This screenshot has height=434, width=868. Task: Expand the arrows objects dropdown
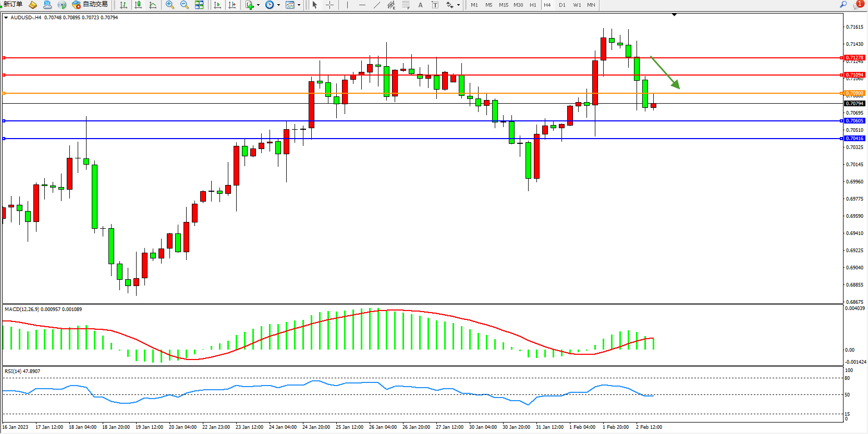click(458, 5)
